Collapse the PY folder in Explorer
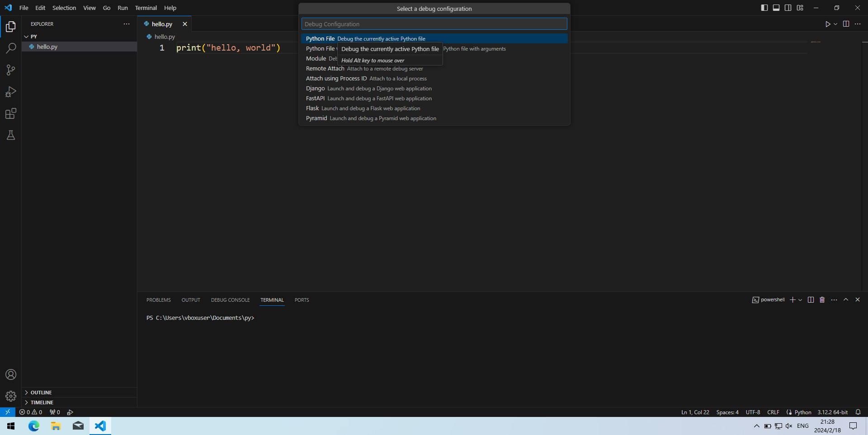The height and width of the screenshot is (435, 868). (79, 37)
